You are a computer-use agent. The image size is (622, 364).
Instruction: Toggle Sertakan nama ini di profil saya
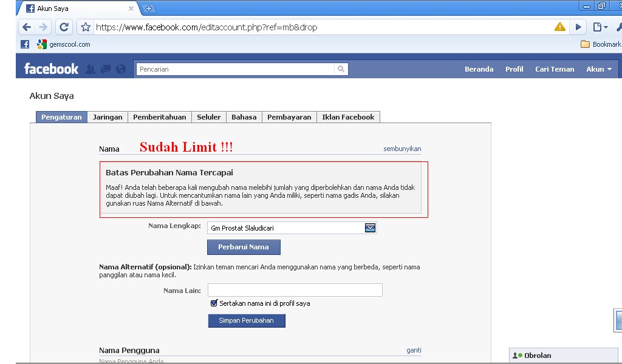(x=214, y=303)
